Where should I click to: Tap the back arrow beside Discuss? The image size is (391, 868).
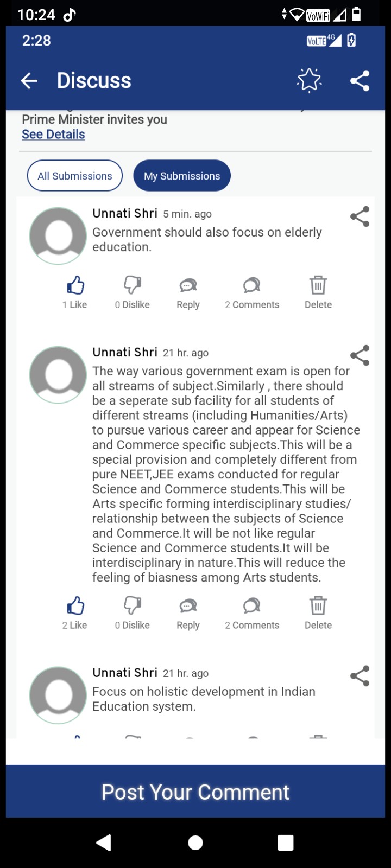pos(29,81)
